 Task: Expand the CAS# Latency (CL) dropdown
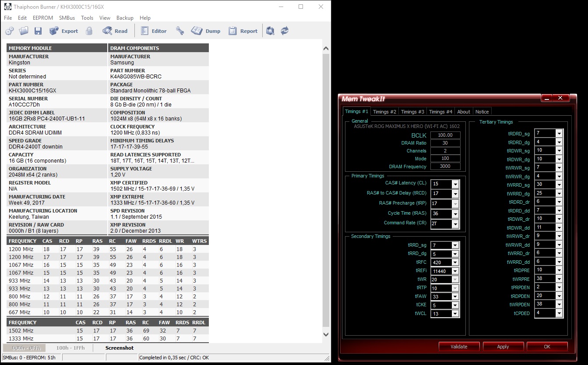point(455,184)
